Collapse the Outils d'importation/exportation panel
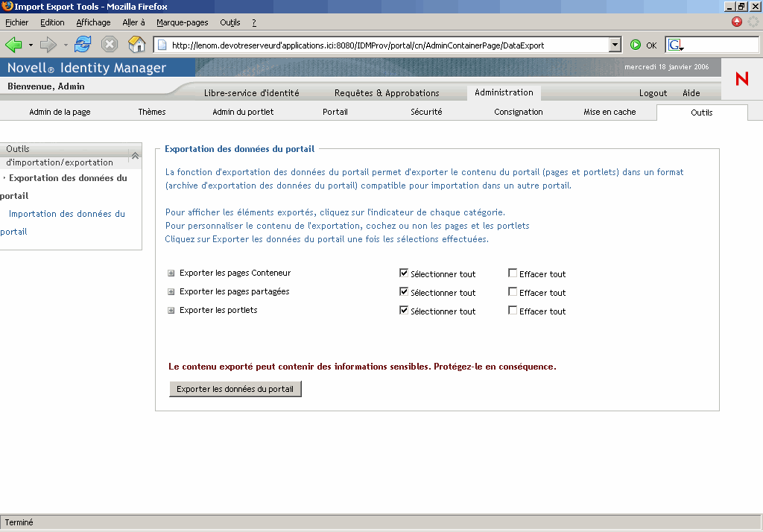The image size is (763, 532). point(136,156)
